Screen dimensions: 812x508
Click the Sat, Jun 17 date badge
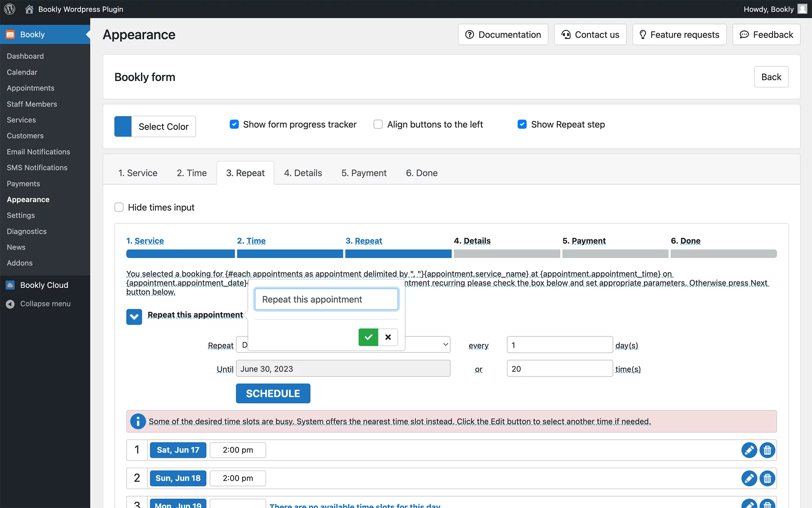[x=178, y=450]
